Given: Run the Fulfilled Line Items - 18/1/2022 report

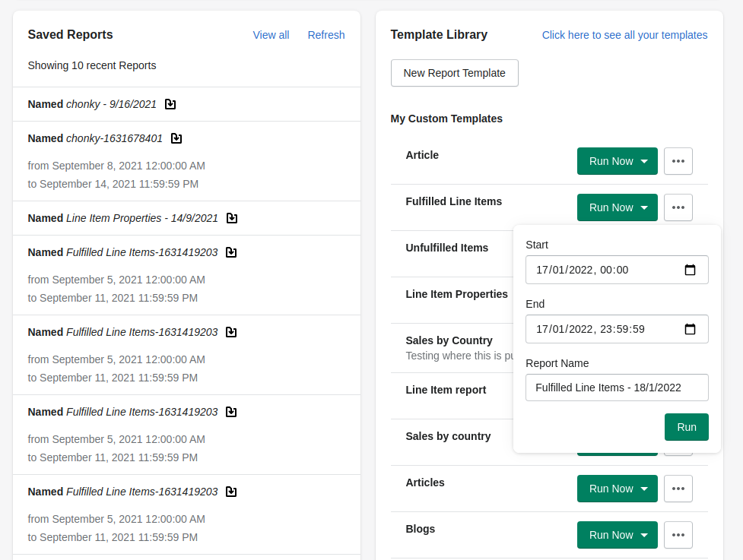Looking at the screenshot, I should 686,427.
